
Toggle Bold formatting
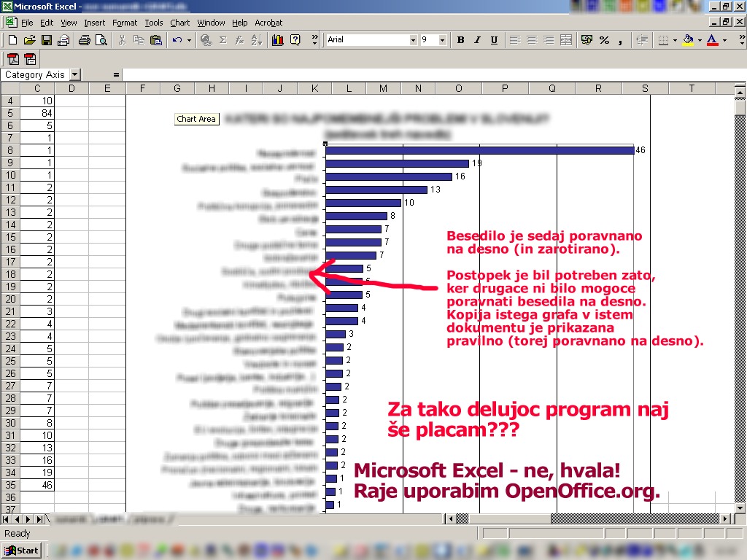(x=460, y=40)
